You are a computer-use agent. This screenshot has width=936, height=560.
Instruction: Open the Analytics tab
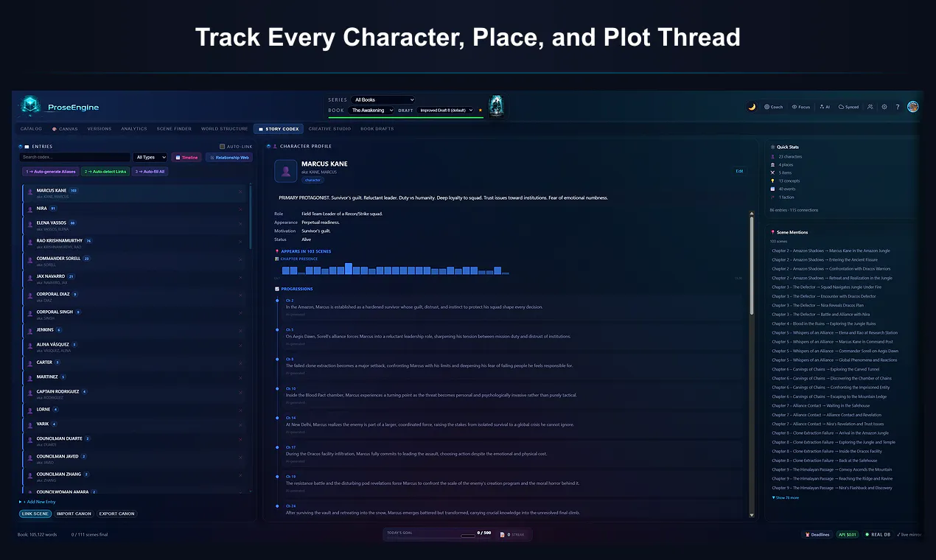coord(134,129)
